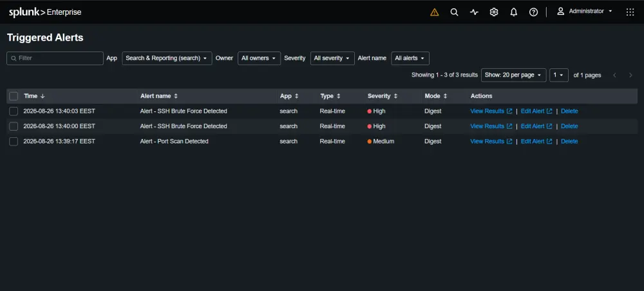The image size is (644, 291).
Task: Click 'Showing 1 - 3 of 3 results' text
Action: tap(444, 75)
